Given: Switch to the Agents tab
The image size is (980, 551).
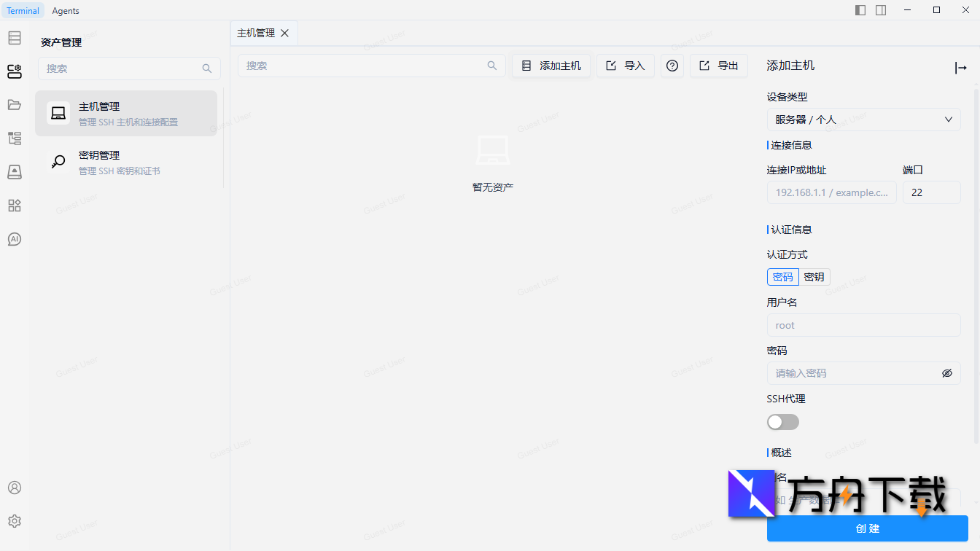Looking at the screenshot, I should [x=66, y=10].
